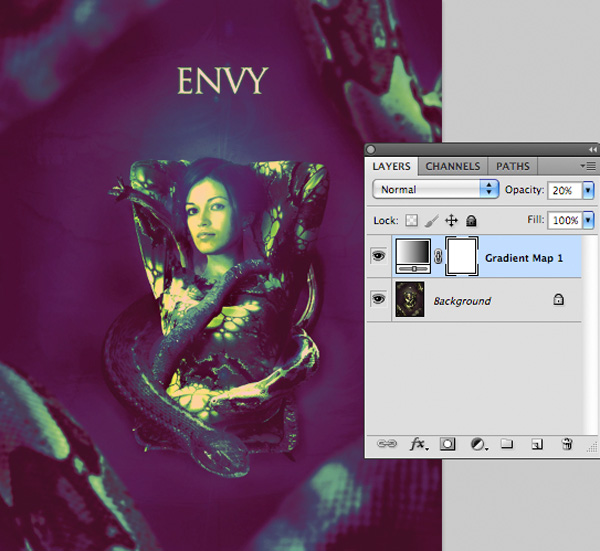Click the Background layer lock icon
This screenshot has height=551, width=600.
click(x=559, y=299)
